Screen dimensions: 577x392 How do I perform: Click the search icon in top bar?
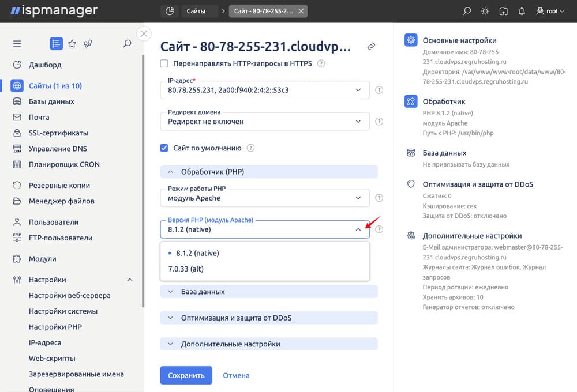pos(467,11)
